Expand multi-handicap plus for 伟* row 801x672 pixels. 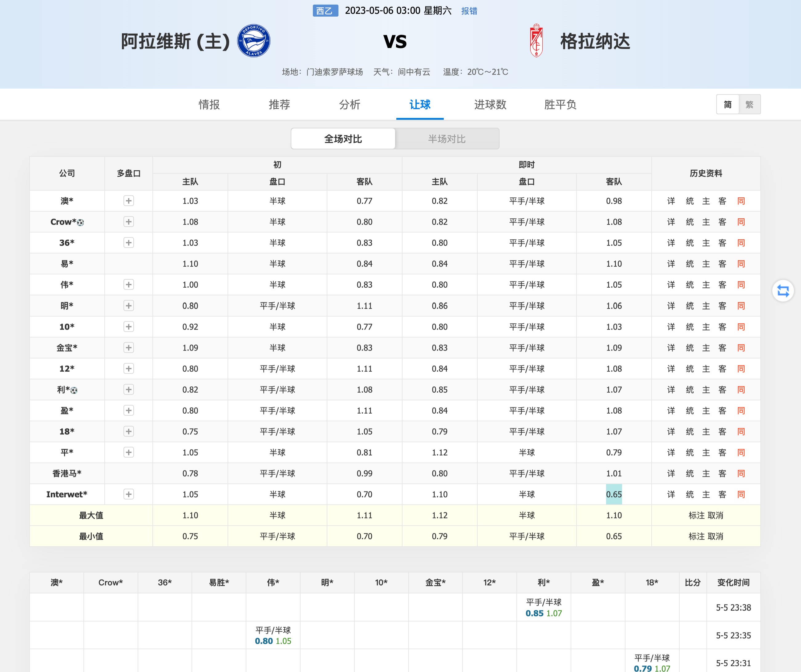coord(128,285)
